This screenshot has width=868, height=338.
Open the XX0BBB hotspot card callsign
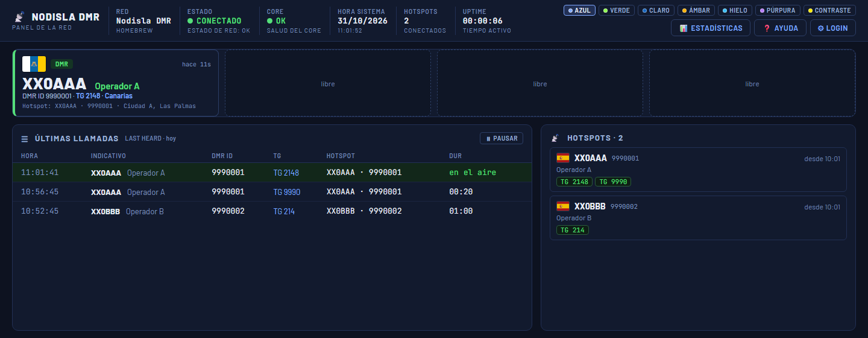click(590, 206)
